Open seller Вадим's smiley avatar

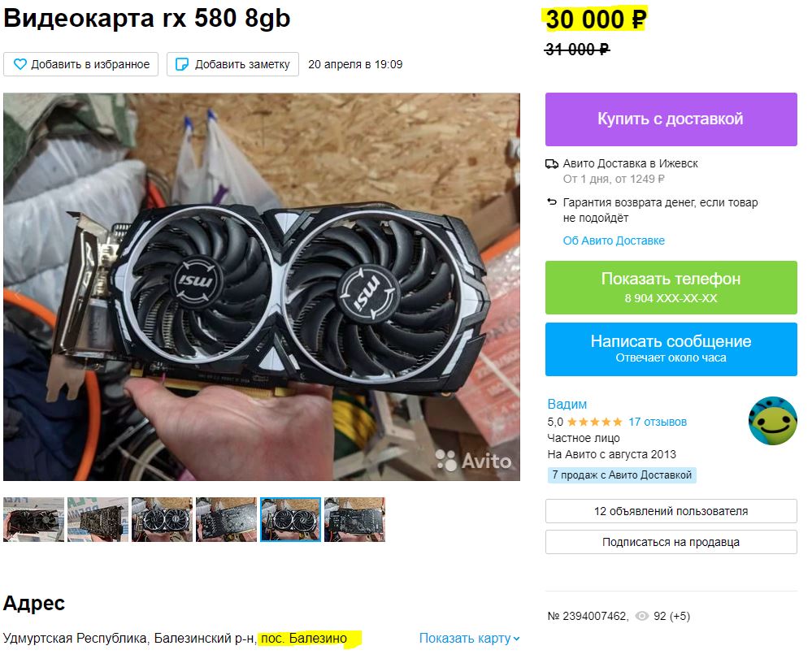(773, 421)
